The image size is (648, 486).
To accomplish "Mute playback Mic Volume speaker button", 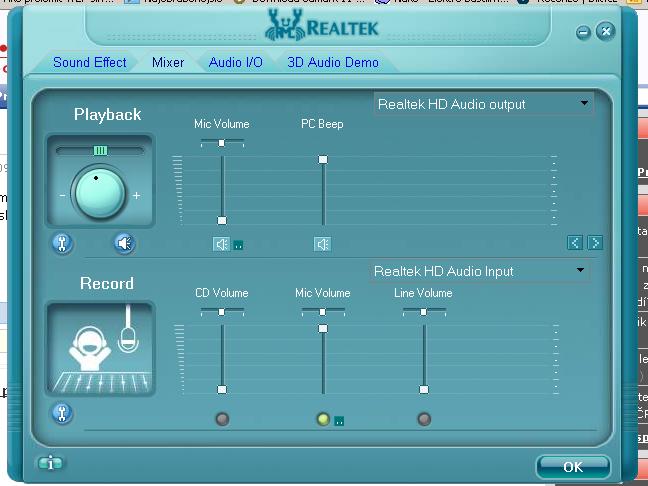I will coord(222,244).
